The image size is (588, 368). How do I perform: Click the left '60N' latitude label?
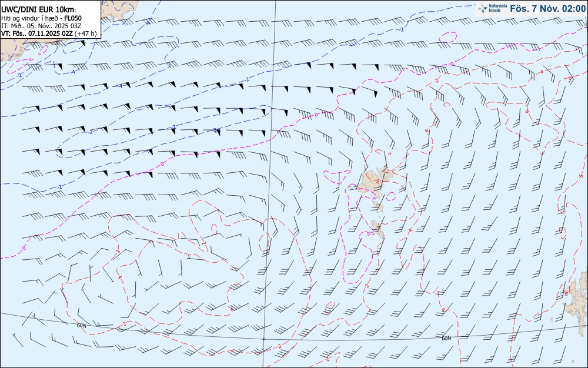point(81,326)
